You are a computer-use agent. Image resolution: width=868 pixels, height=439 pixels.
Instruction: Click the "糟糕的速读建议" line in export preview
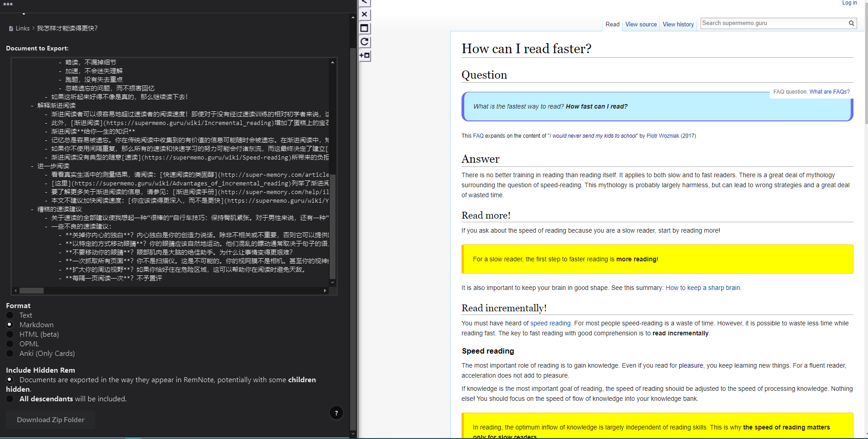60,210
